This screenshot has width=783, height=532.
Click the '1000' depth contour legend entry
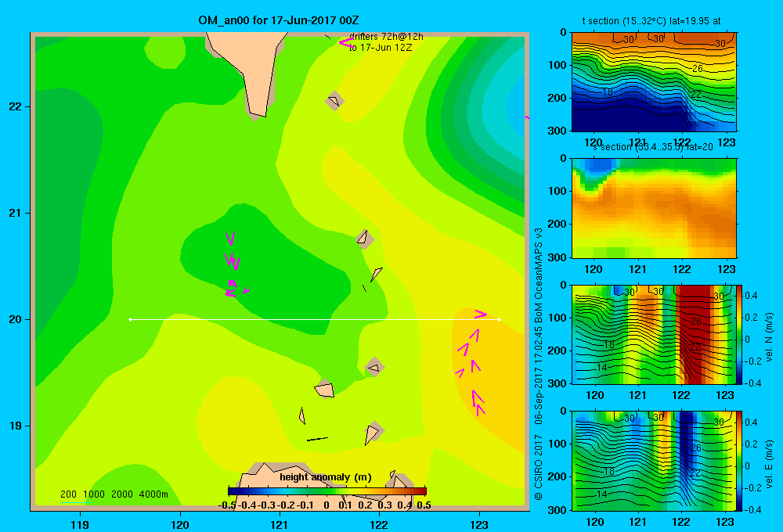[x=94, y=494]
